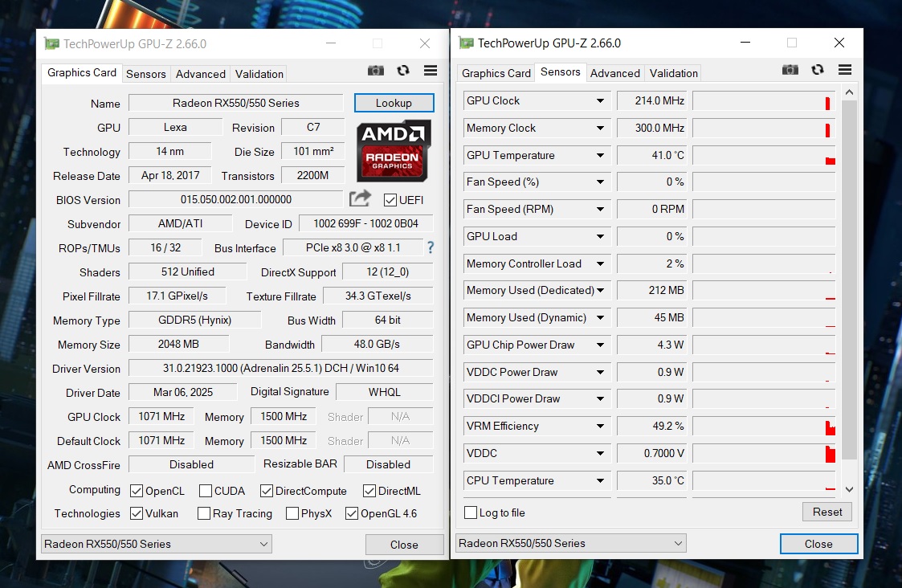Click the Lookup button
Image resolution: width=902 pixels, height=588 pixels.
[394, 102]
